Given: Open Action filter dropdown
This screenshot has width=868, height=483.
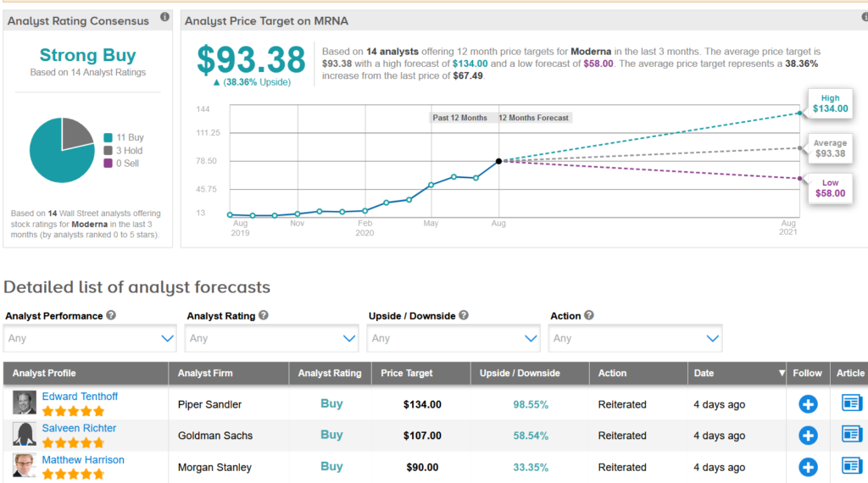Looking at the screenshot, I should pos(635,338).
